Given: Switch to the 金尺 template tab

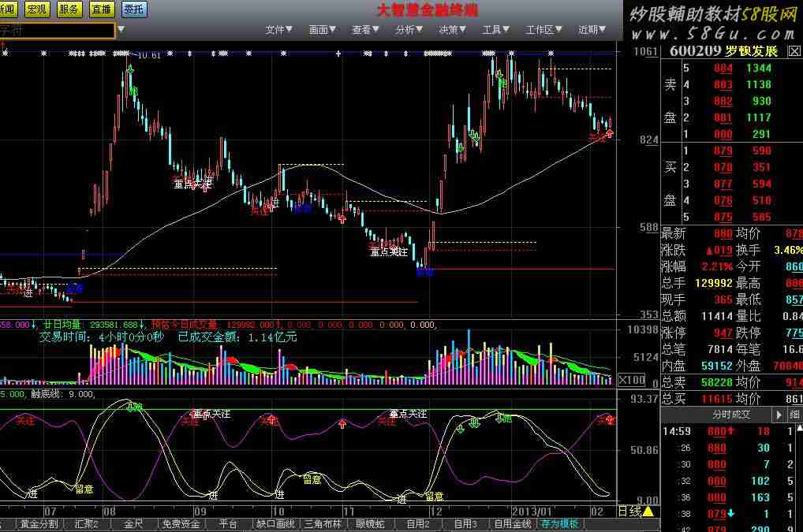Looking at the screenshot, I should (133, 524).
